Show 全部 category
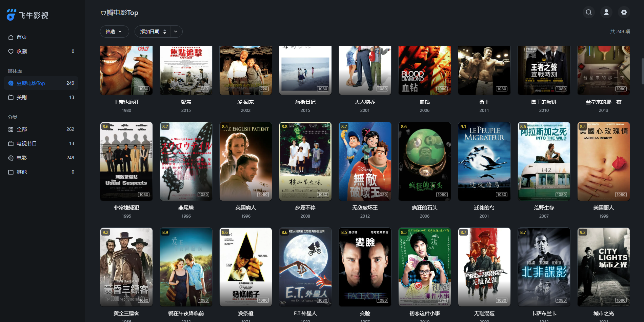 point(41,129)
